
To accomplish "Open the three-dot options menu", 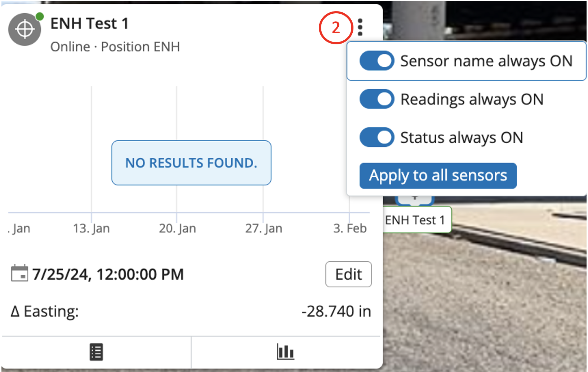I will click(x=360, y=27).
